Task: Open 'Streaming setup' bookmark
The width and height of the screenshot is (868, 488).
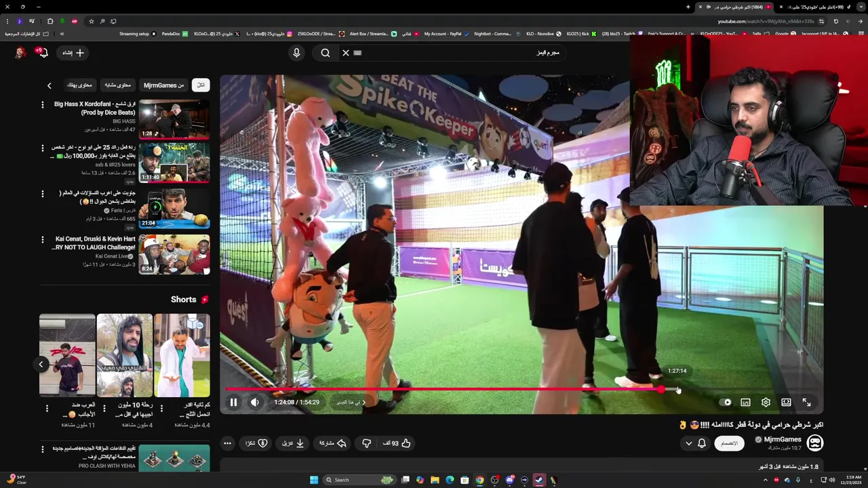Action: [x=138, y=33]
